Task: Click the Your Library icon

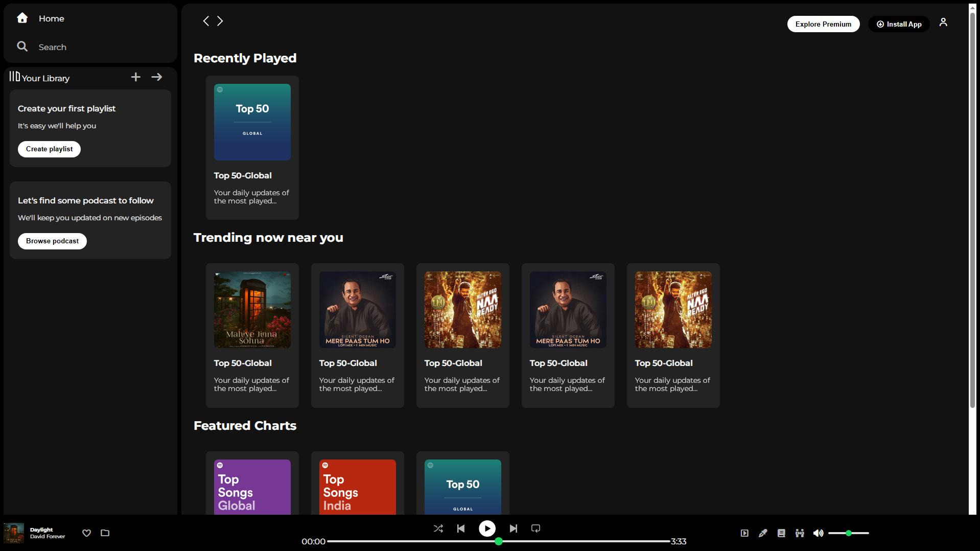Action: tap(14, 77)
